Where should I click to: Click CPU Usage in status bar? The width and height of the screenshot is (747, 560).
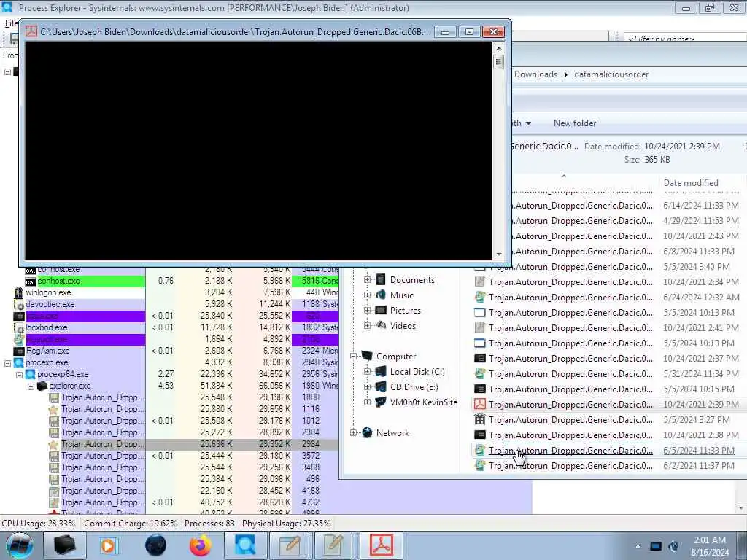pos(39,524)
